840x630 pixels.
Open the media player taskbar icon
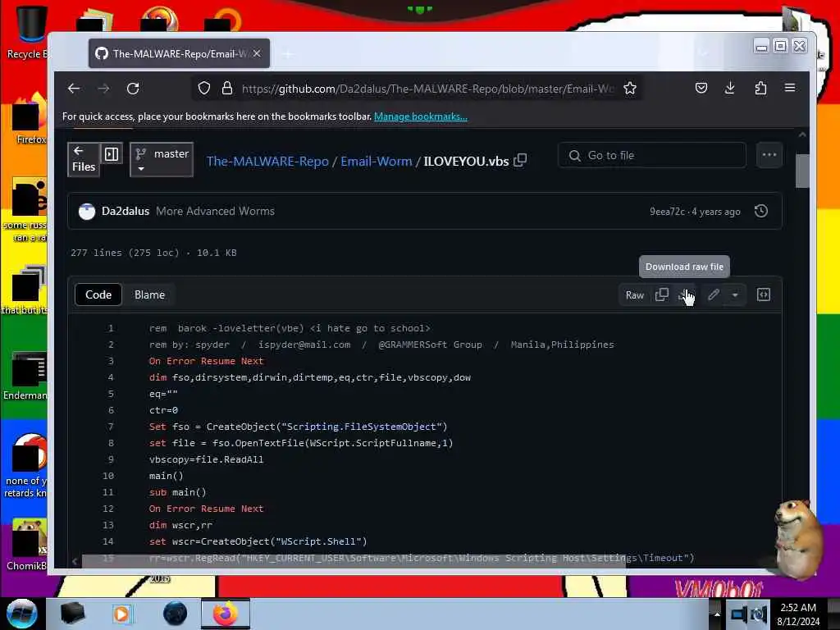click(121, 614)
